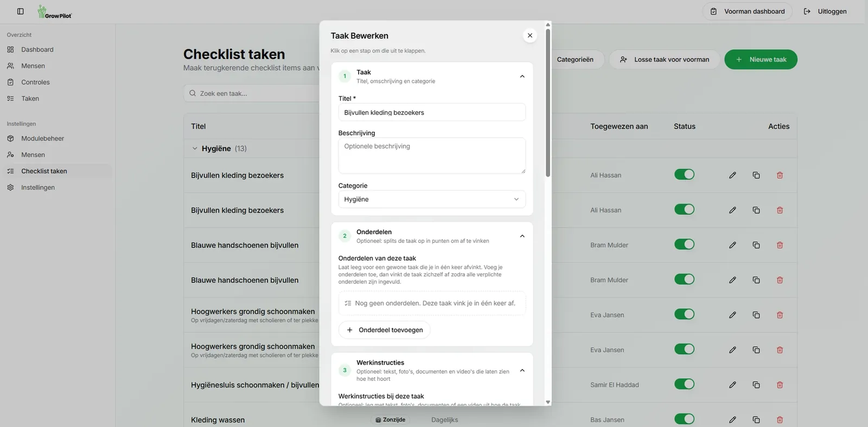The image size is (868, 427).
Task: Edit the Ali Hassan first row pencil icon
Action: (732, 175)
